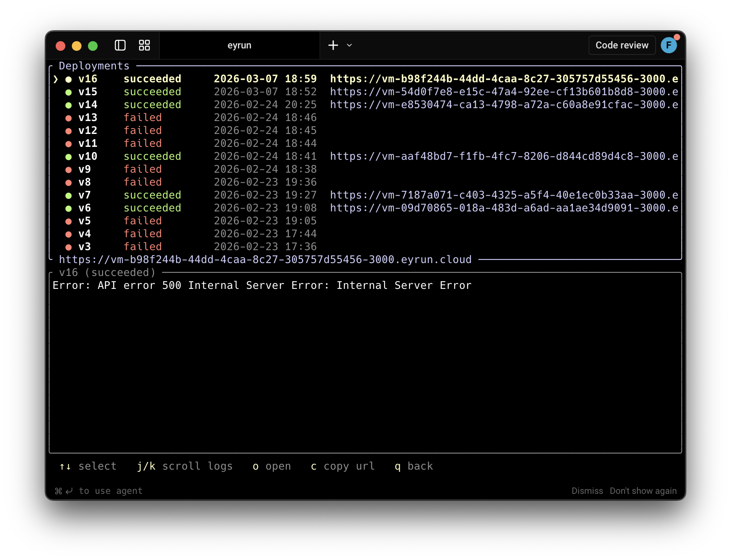The image size is (731, 560).
Task: Click the command-return agent shortcut icon
Action: [x=63, y=491]
